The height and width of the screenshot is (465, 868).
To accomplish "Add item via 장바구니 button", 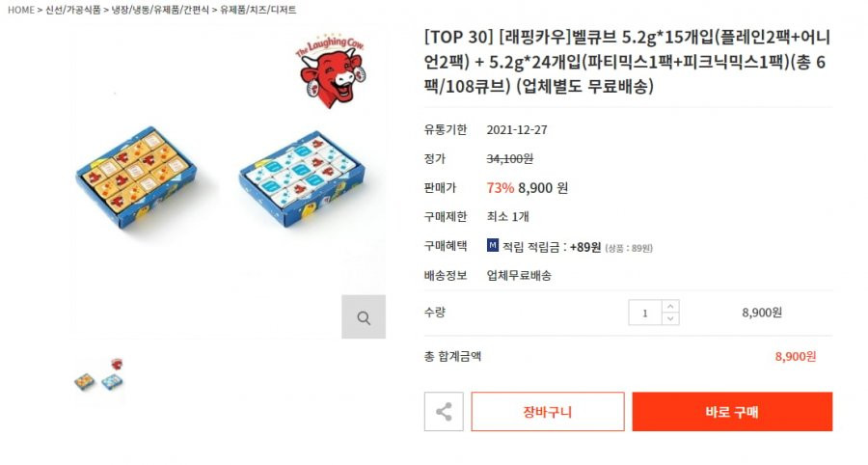I will point(548,411).
